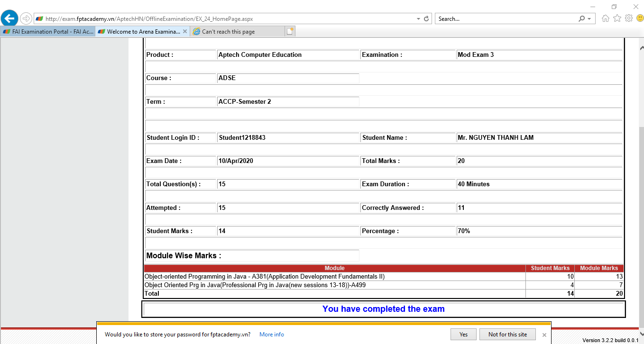Click the Module Marks column header
Viewport: 644px width, 344px height.
click(599, 268)
